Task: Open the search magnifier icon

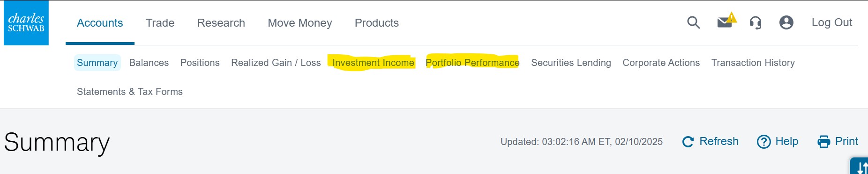Action: (693, 22)
